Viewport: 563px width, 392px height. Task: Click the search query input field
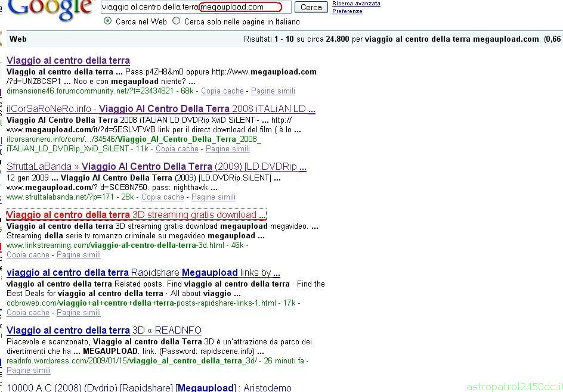196,7
